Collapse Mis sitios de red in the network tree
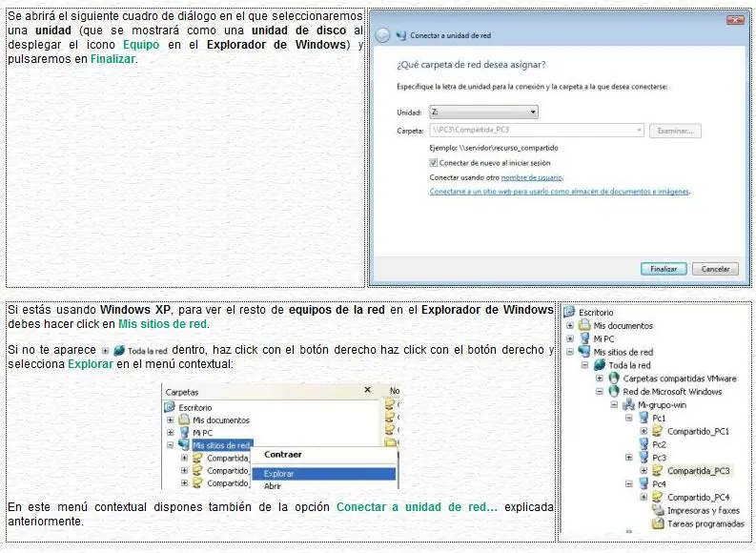 569,352
